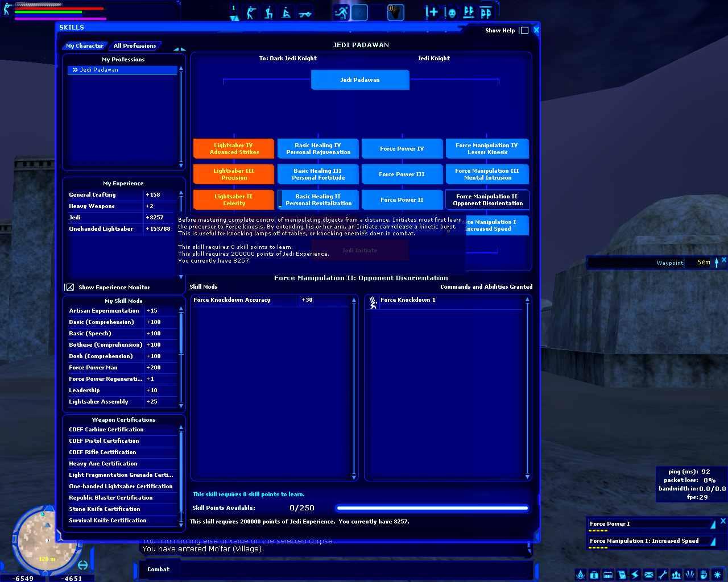728x582 pixels.
Task: Click the double-figure overlined toolbar icon
Action: [486, 13]
